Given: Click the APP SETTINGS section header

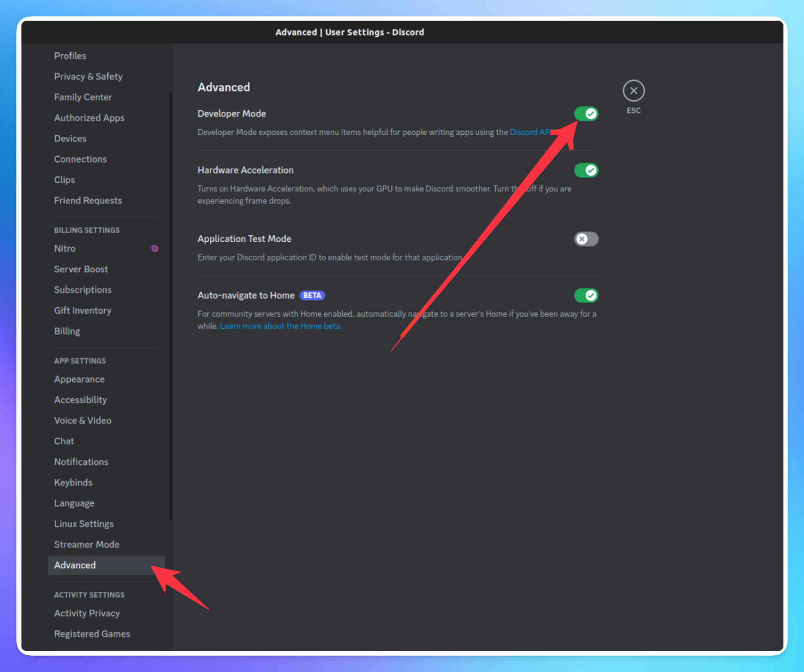Looking at the screenshot, I should tap(80, 361).
